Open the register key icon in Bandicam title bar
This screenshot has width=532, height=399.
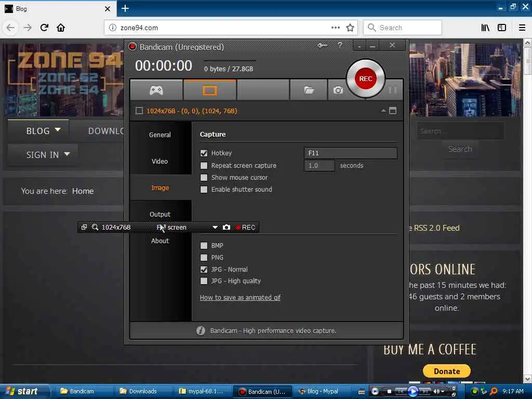[x=322, y=45]
